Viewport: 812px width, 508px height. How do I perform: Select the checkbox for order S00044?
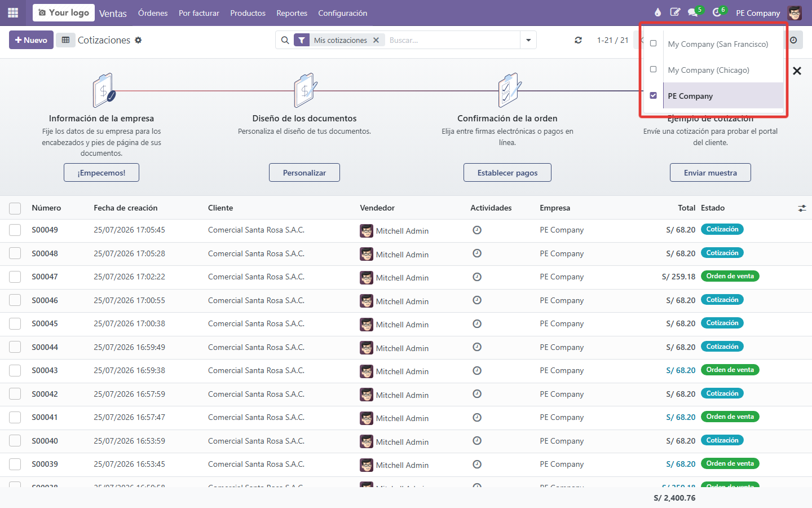point(15,347)
